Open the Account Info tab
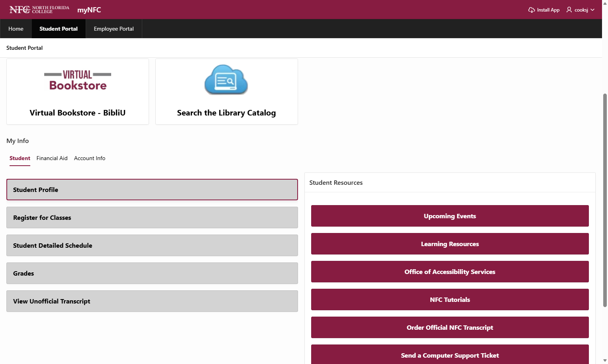The width and height of the screenshot is (608, 364). click(x=90, y=158)
